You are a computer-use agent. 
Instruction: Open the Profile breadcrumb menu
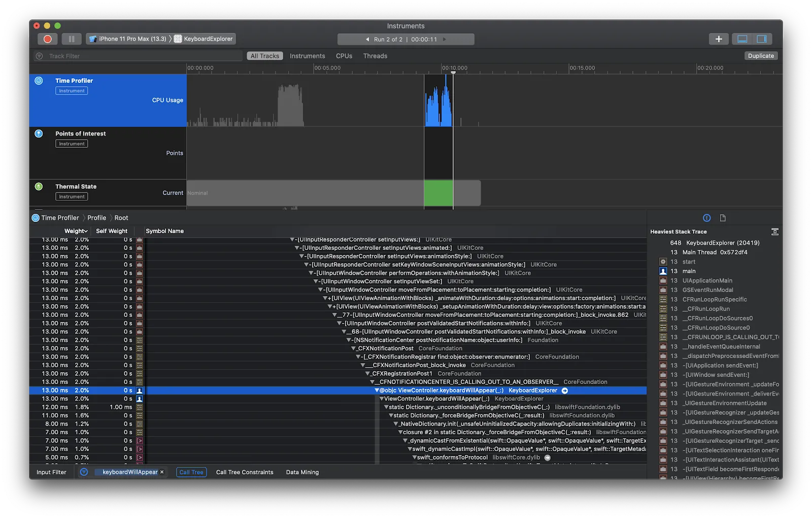click(96, 218)
